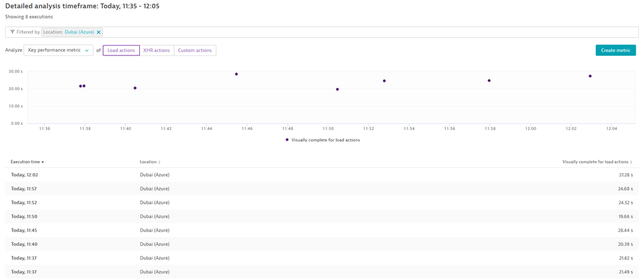Click the 28.44 s data point at 11:45
This screenshot has width=644, height=280.
tap(237, 74)
